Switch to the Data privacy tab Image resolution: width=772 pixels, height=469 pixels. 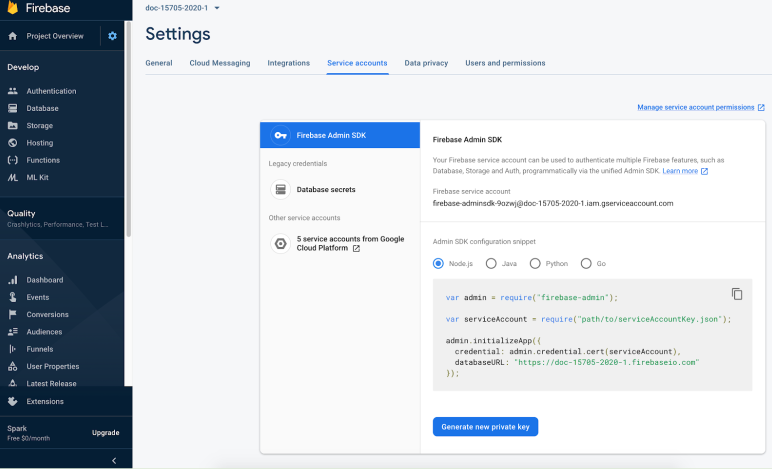pyautogui.click(x=426, y=63)
